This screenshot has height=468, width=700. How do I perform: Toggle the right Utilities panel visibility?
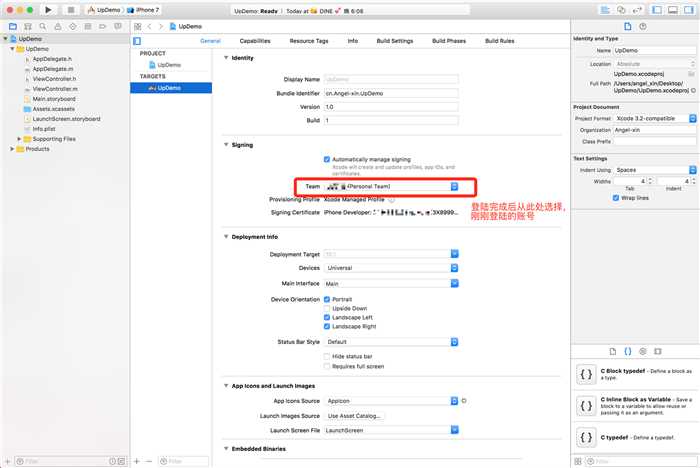point(689,10)
